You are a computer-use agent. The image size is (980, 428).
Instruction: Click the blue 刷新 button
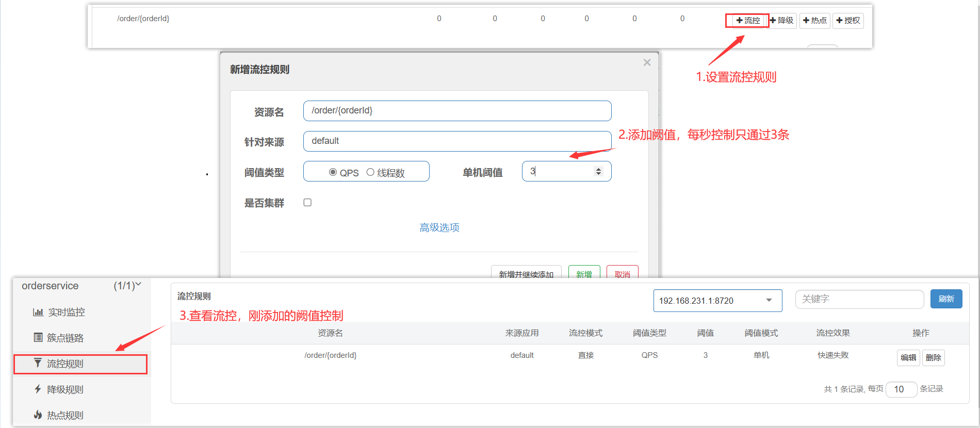pos(946,299)
